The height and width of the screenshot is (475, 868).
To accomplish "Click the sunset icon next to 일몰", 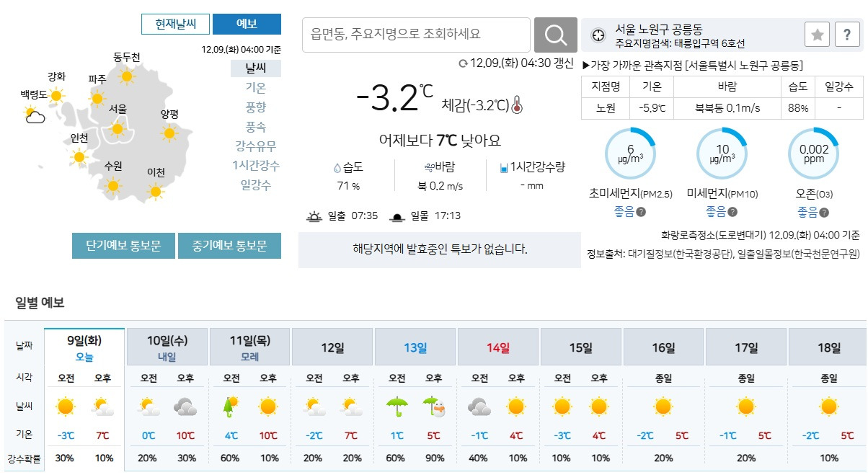I will pos(397,216).
